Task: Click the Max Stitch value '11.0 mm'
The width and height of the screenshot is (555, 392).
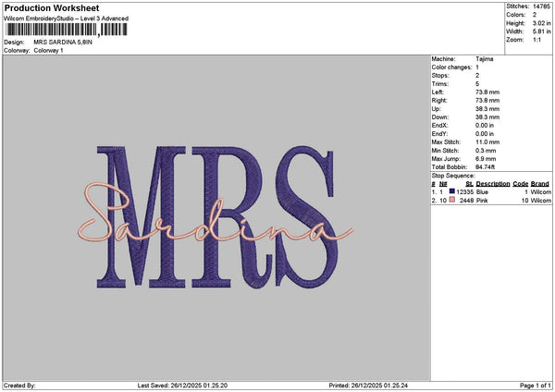Action: click(487, 142)
